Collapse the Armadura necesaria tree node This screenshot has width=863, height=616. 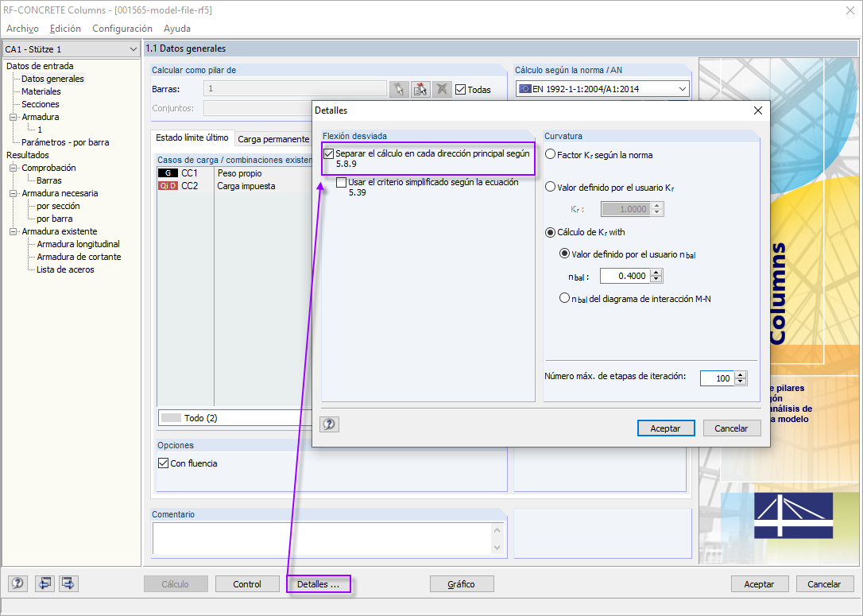14,194
